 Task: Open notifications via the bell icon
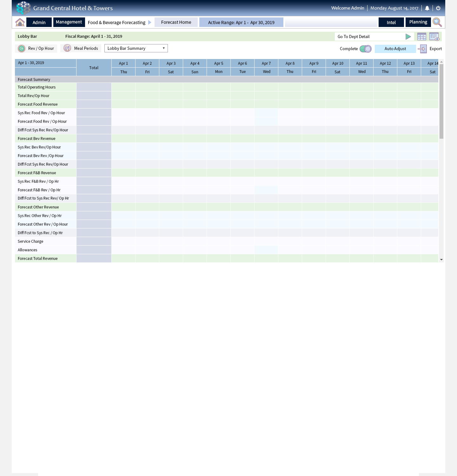point(427,8)
